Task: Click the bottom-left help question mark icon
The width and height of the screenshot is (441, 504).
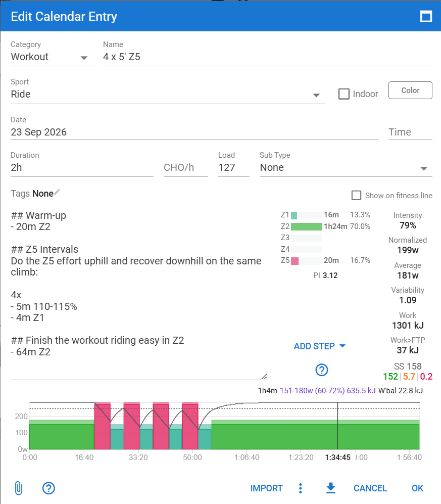Action: coord(48,488)
